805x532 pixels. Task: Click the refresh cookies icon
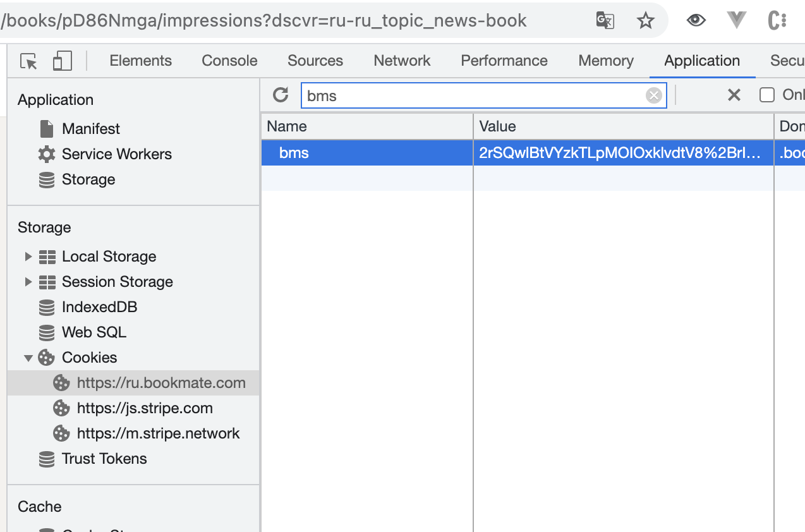[x=281, y=95]
